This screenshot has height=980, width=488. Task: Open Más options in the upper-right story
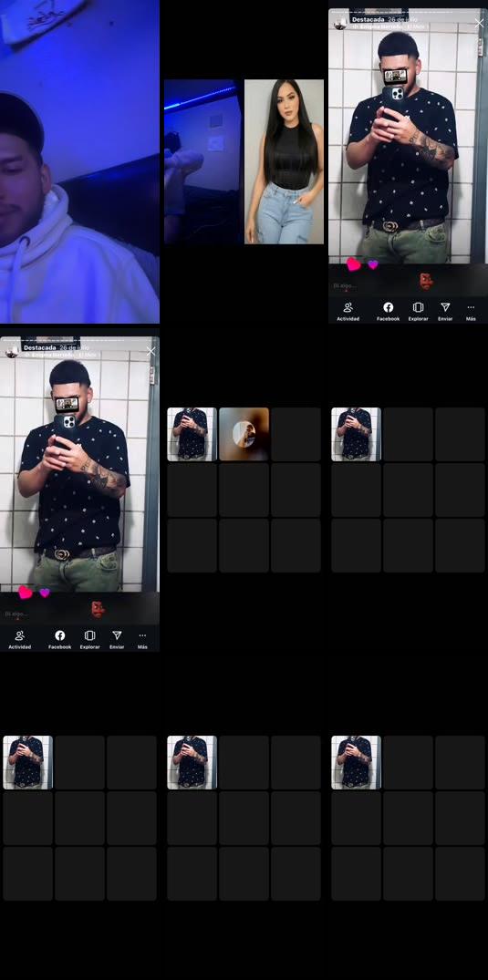click(471, 311)
